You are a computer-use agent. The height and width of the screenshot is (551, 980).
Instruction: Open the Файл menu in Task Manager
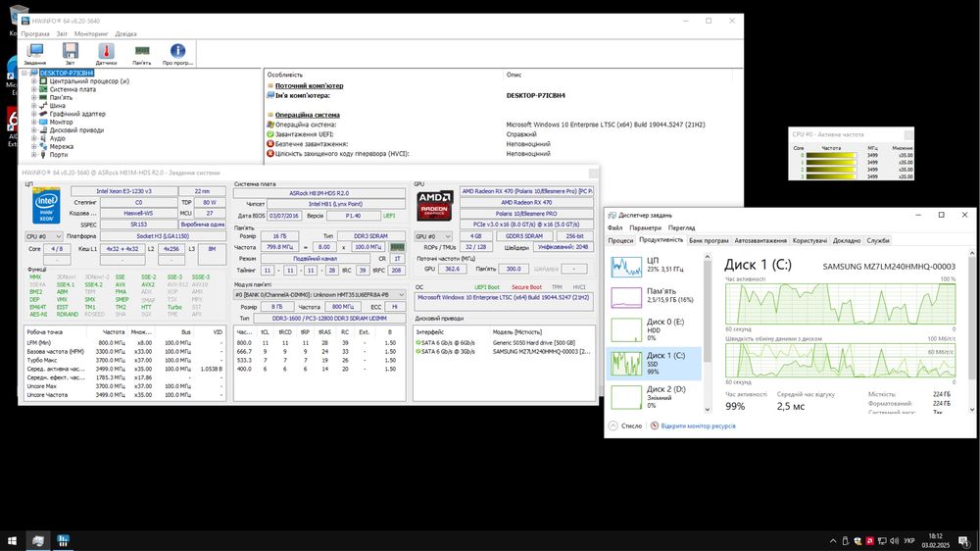point(615,227)
